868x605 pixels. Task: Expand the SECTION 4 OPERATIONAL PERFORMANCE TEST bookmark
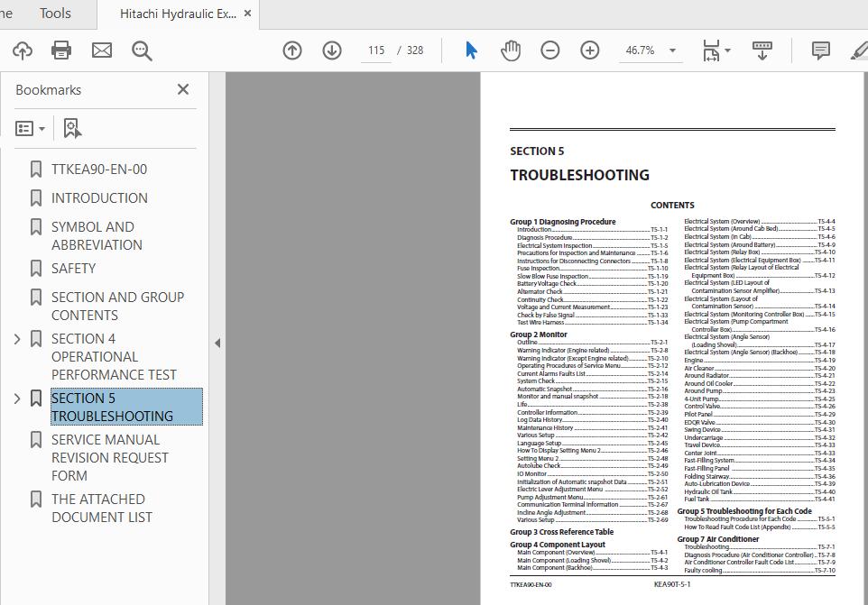(17, 338)
